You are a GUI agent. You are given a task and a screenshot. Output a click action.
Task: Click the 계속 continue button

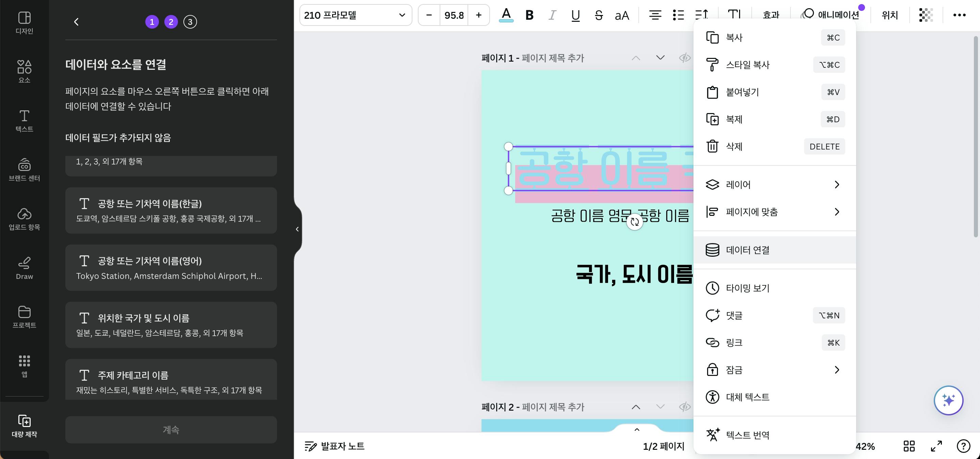[x=171, y=430]
